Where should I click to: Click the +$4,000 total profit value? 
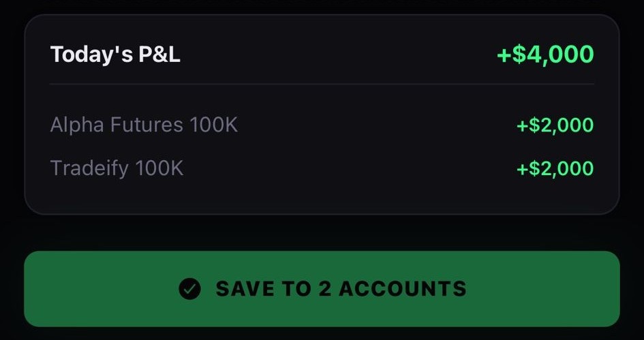[545, 55]
